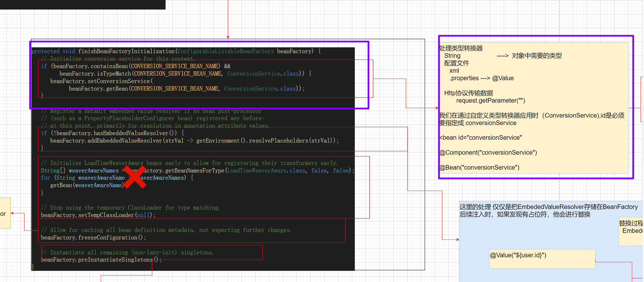Click the 'at this point, primarily for resolution' comment
644x282 pixels.
[x=155, y=126]
